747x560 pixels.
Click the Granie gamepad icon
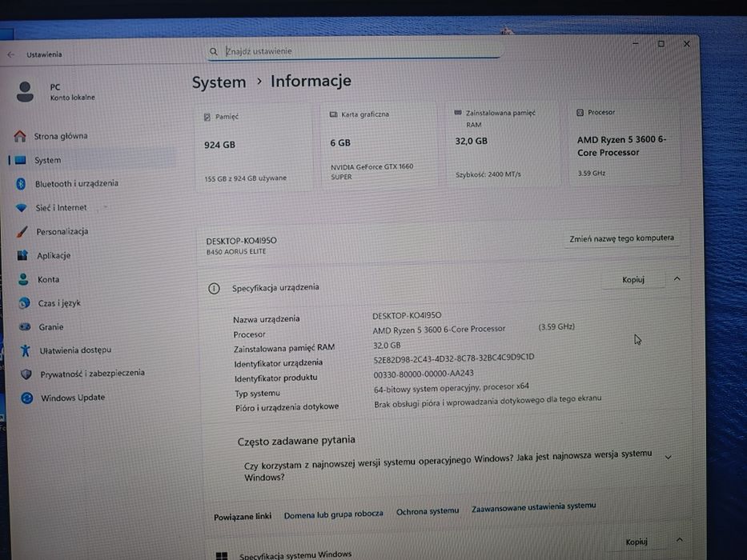tap(25, 326)
